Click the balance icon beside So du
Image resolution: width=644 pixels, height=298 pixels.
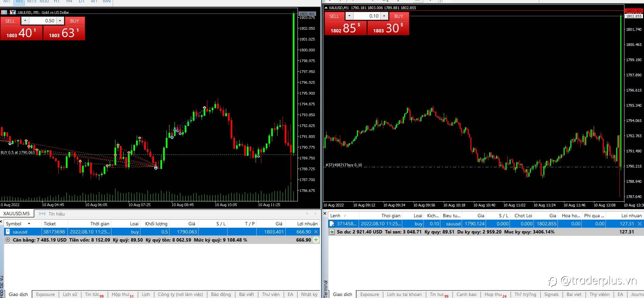(332, 232)
